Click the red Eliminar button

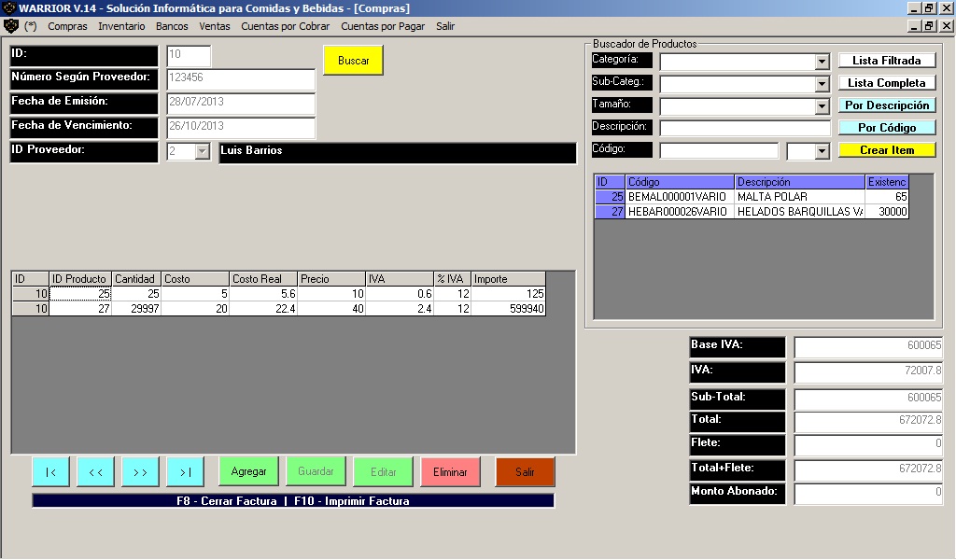coord(450,472)
